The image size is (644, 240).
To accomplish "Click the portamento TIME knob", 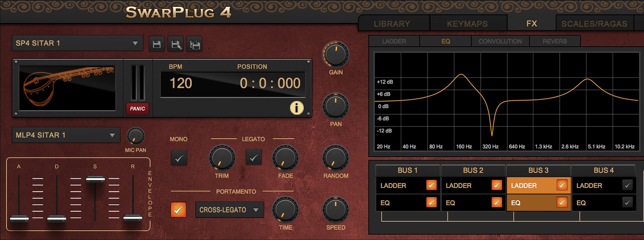I will [285, 210].
